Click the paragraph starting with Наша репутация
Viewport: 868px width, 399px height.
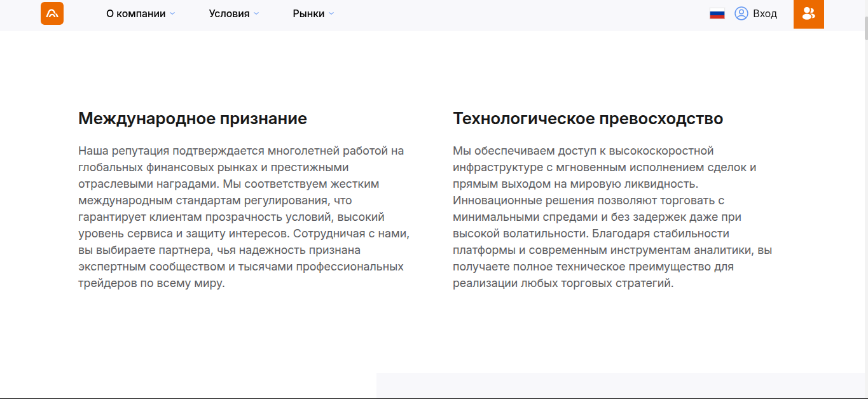coord(244,217)
